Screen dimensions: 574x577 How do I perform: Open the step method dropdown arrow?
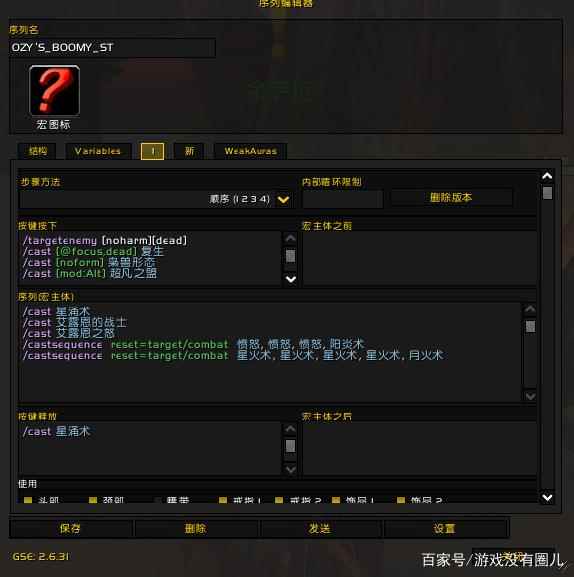click(x=283, y=200)
